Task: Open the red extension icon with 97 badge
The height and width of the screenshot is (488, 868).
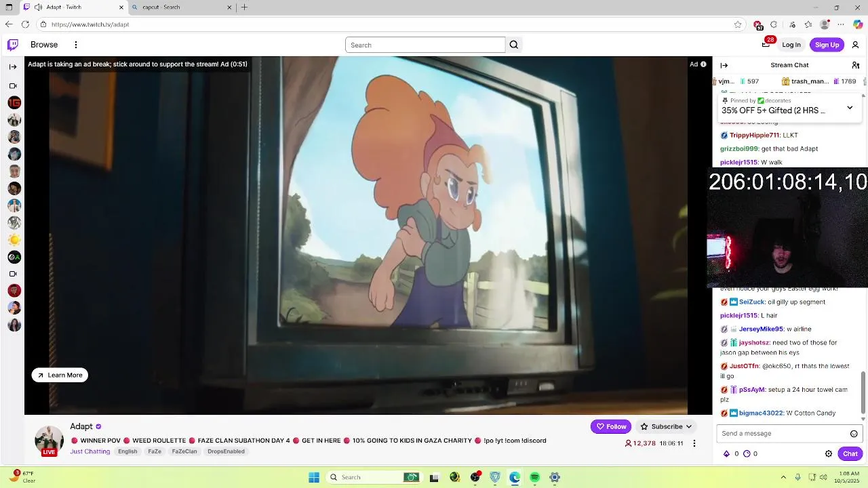Action: pyautogui.click(x=758, y=25)
